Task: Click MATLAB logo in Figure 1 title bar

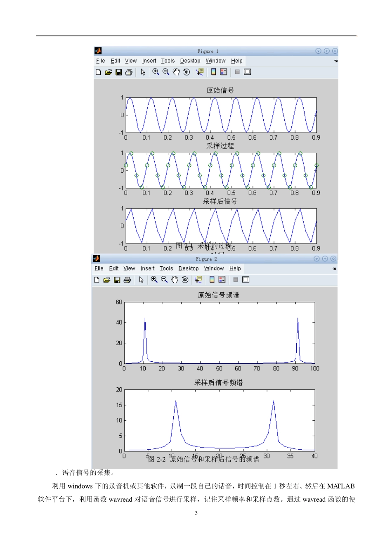Action: pos(98,51)
